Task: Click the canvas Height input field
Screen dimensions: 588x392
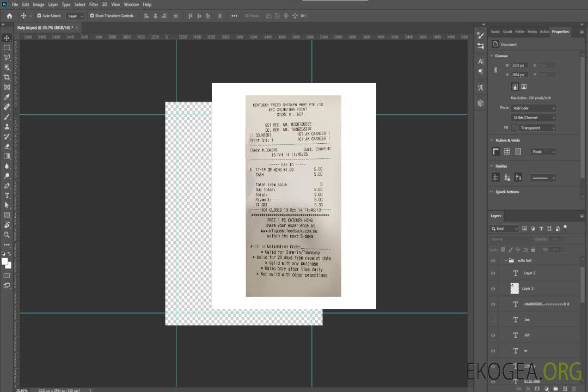Action: click(519, 75)
